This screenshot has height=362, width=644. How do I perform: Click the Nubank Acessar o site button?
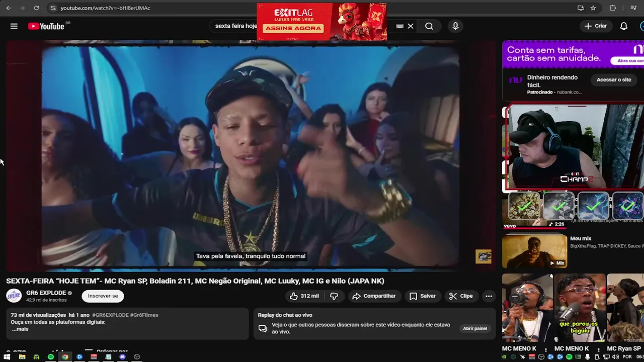(614, 80)
